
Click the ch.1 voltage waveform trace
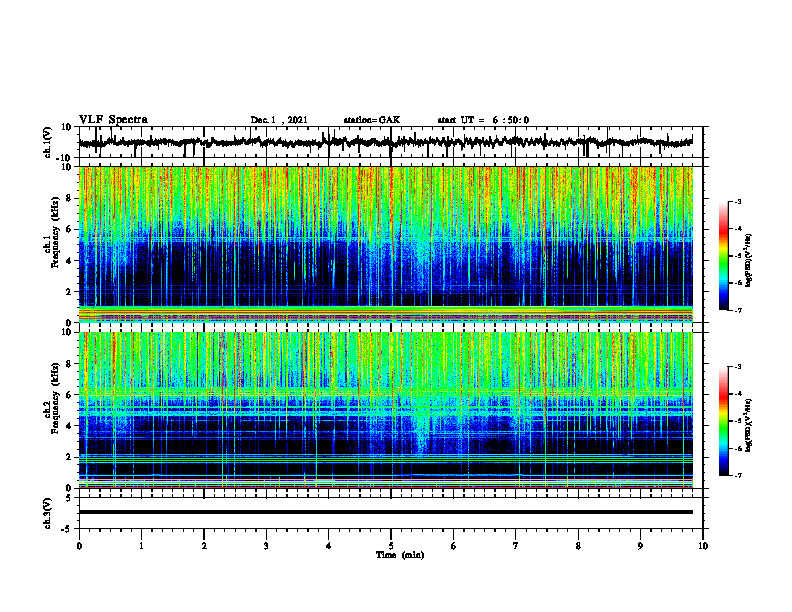click(x=385, y=142)
